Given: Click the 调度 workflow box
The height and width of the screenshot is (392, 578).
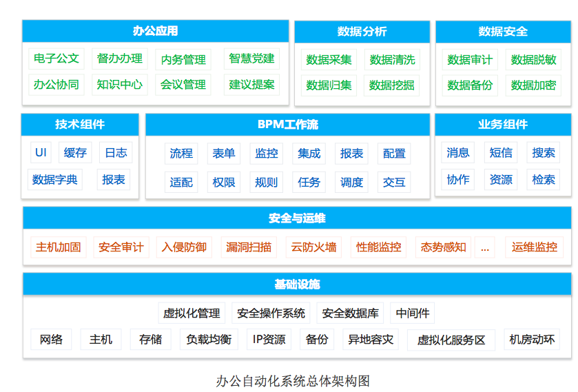Looking at the screenshot, I should coord(351,182).
